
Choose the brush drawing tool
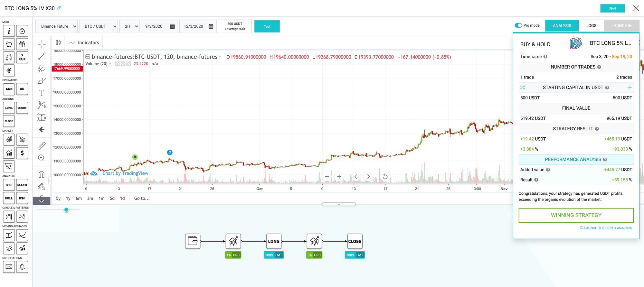click(42, 81)
